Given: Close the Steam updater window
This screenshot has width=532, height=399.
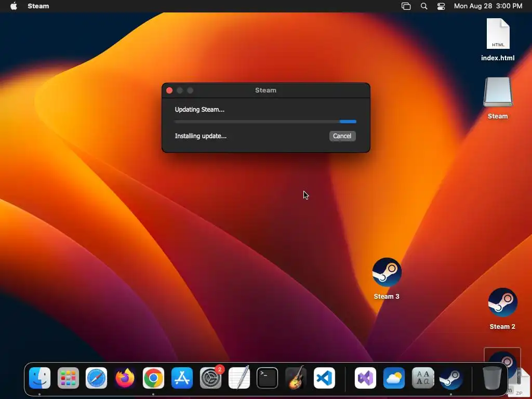Looking at the screenshot, I should (x=169, y=90).
